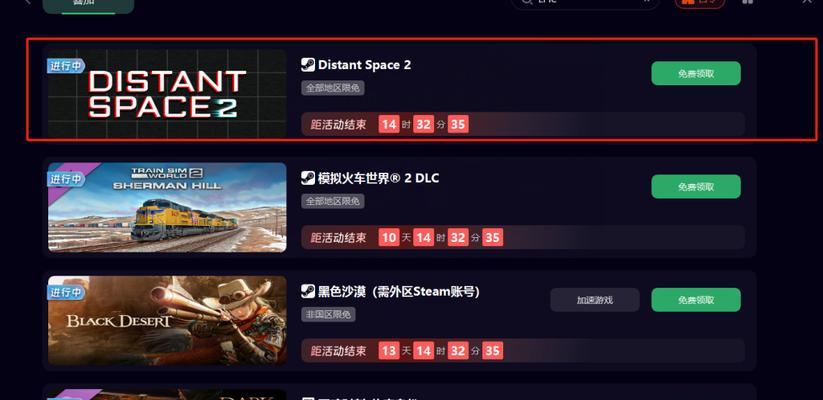Click into the search input field
The image size is (823, 400).
pos(585,3)
